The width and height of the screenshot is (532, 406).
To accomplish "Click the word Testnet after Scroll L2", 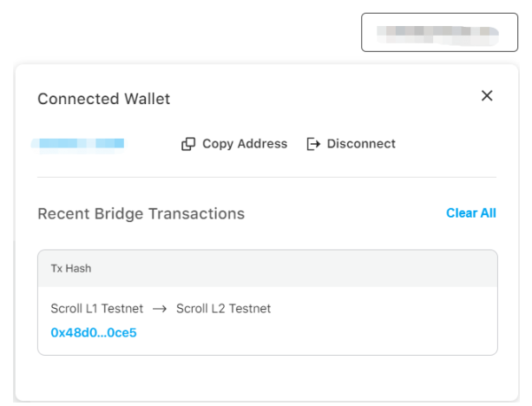I will tap(250, 309).
